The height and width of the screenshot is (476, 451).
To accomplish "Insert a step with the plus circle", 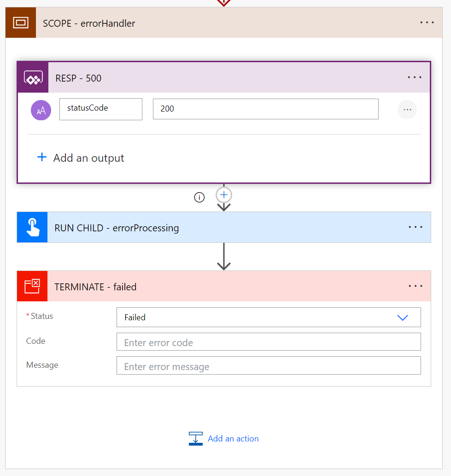I will pos(224,195).
